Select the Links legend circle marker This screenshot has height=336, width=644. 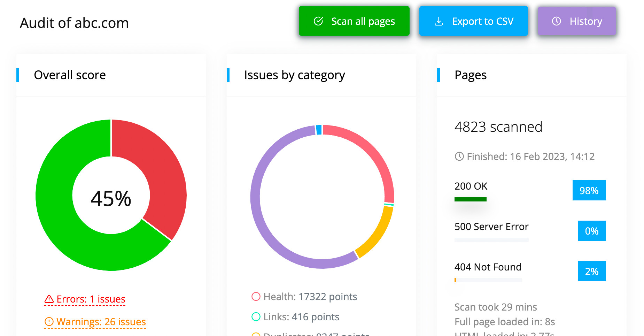click(256, 317)
